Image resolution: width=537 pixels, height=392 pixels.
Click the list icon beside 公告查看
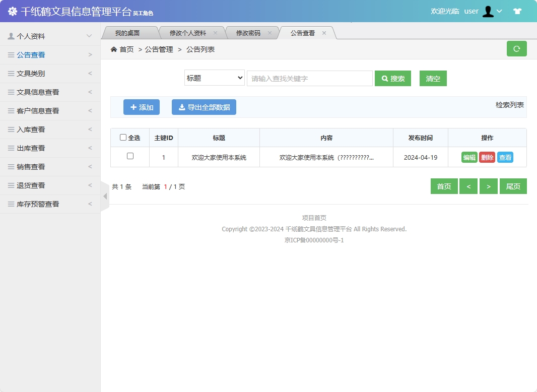(x=11, y=54)
